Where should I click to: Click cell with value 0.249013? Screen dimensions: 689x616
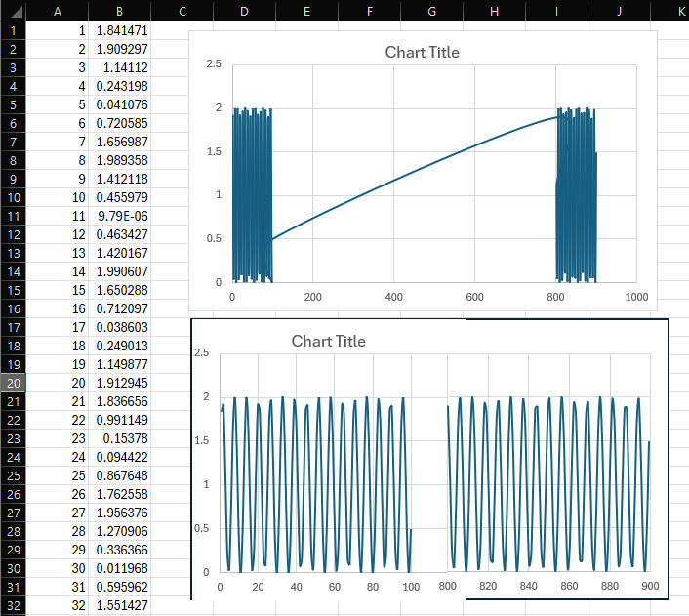point(119,346)
